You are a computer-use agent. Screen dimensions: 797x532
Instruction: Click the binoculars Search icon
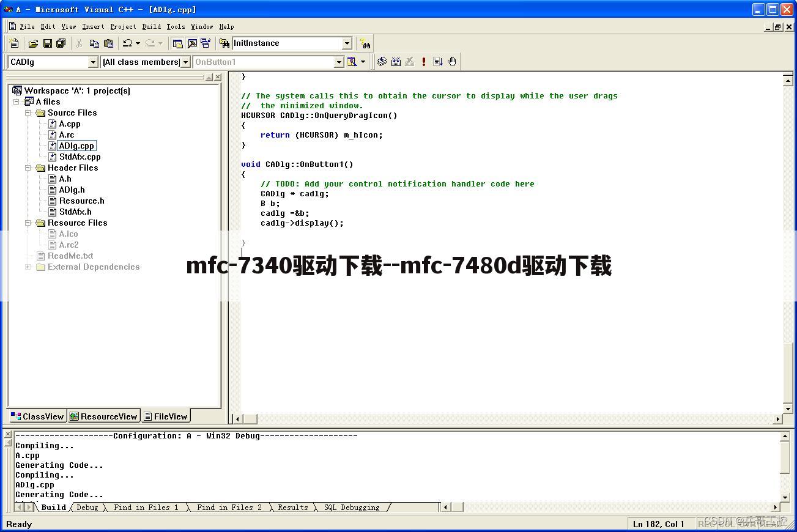365,43
